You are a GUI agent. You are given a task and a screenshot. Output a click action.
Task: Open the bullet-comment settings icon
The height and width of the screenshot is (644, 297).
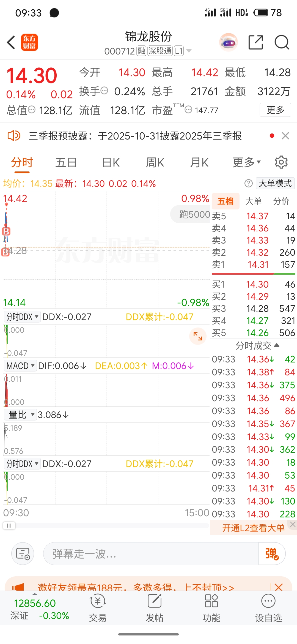pos(23,553)
